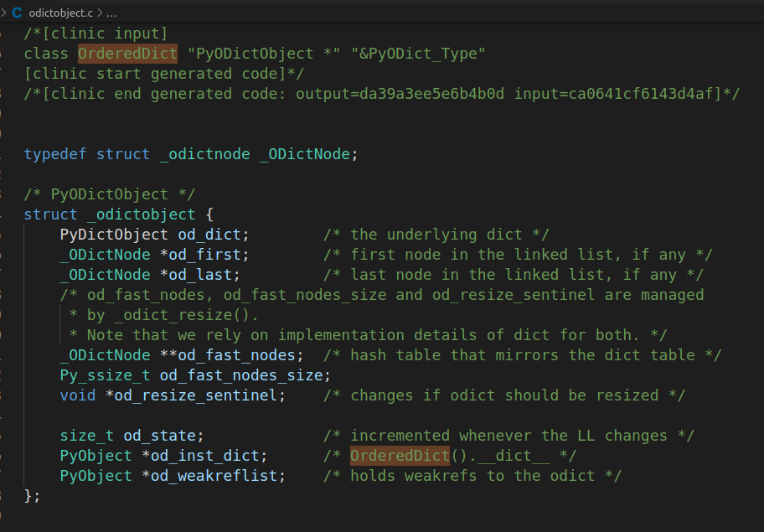Open the odictobject.c breadcrumb item
The width and height of the screenshot is (764, 532).
pos(60,13)
